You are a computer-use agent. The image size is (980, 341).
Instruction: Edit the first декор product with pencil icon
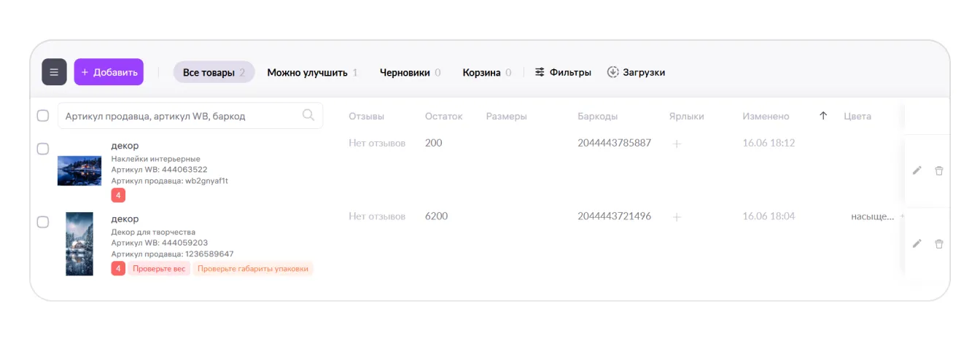point(917,170)
